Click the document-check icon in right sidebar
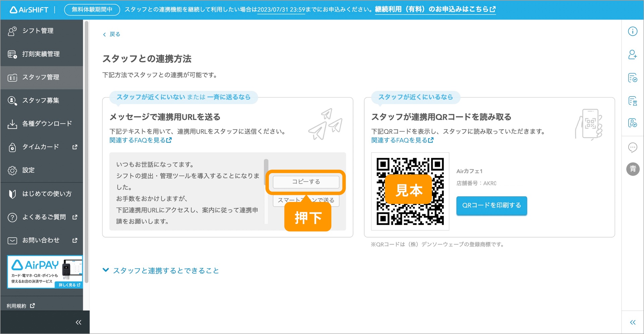Viewport: 644px width, 334px height. pyautogui.click(x=632, y=78)
